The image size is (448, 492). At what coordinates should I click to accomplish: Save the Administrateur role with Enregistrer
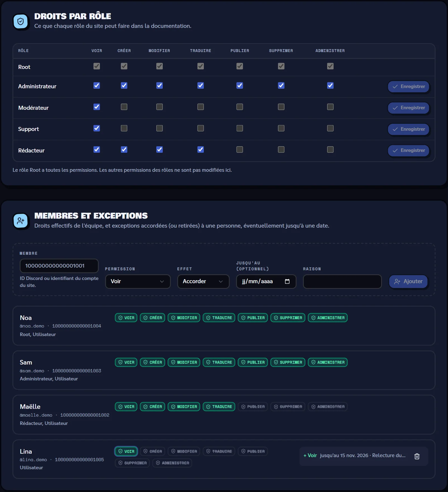coord(409,86)
